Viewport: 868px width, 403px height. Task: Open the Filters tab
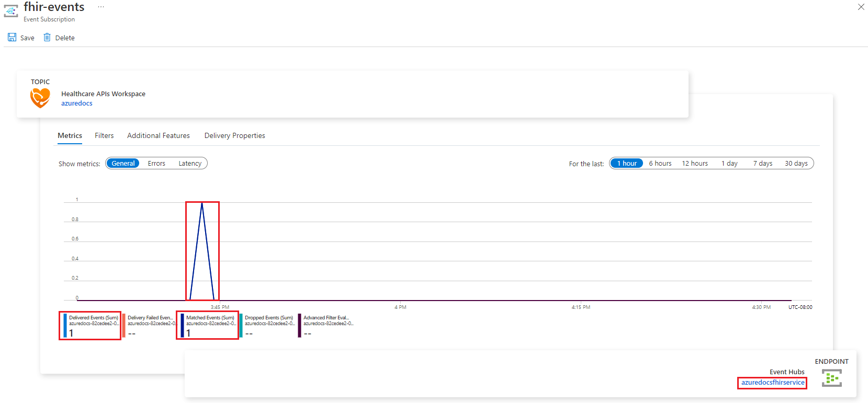pyautogui.click(x=104, y=136)
